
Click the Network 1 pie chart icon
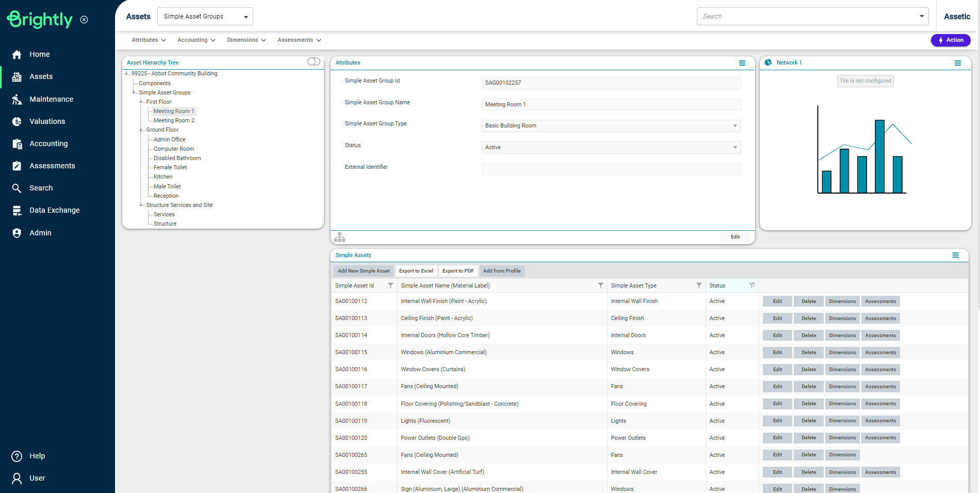click(768, 62)
